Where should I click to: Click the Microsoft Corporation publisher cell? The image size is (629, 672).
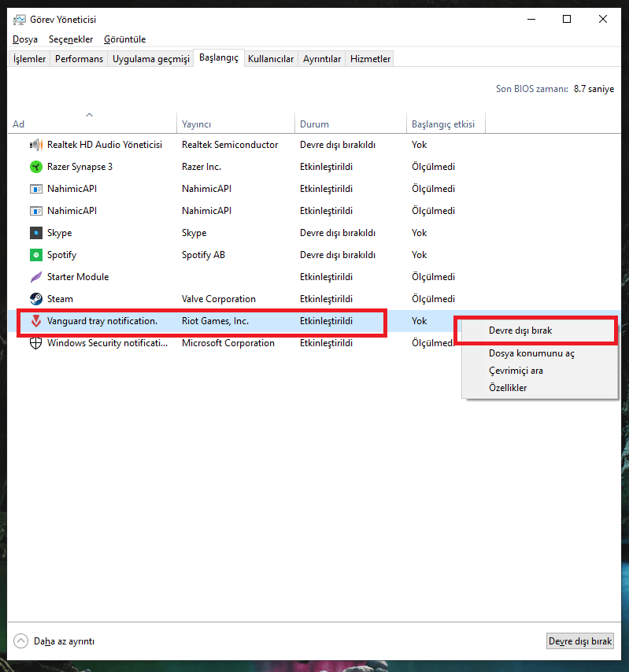point(228,343)
